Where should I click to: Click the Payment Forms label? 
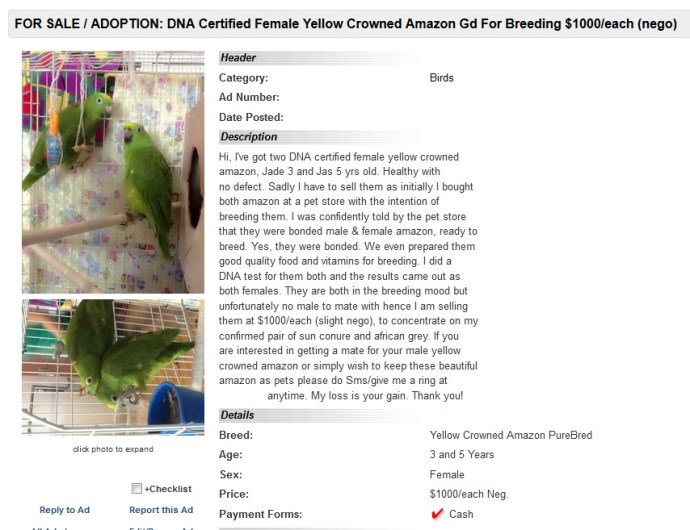(260, 514)
